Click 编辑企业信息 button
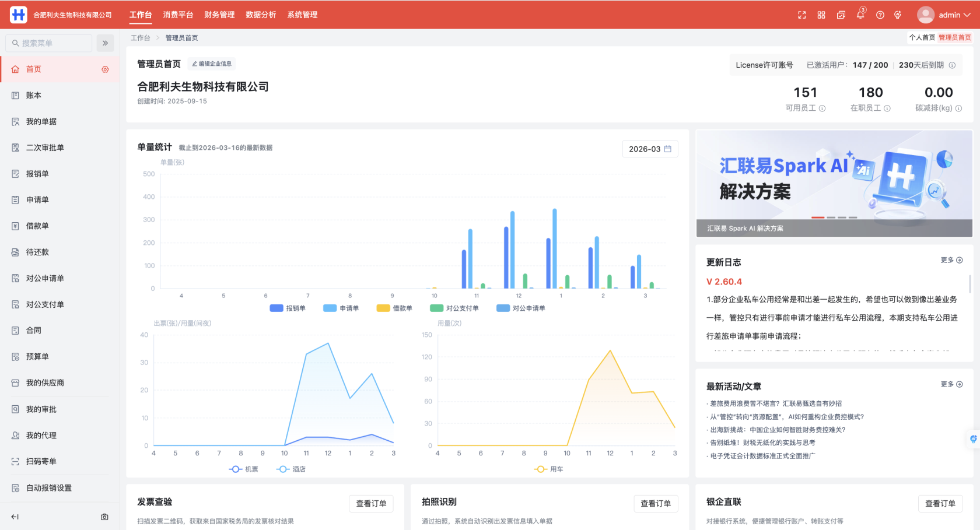The width and height of the screenshot is (980, 530). [211, 64]
